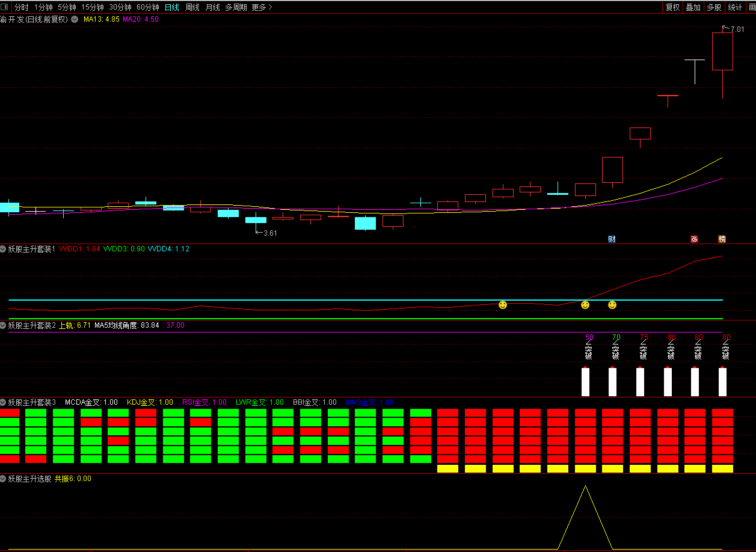Open the dropdown next to 渝开发(日线前复权)
The image size is (756, 552).
pyautogui.click(x=75, y=19)
